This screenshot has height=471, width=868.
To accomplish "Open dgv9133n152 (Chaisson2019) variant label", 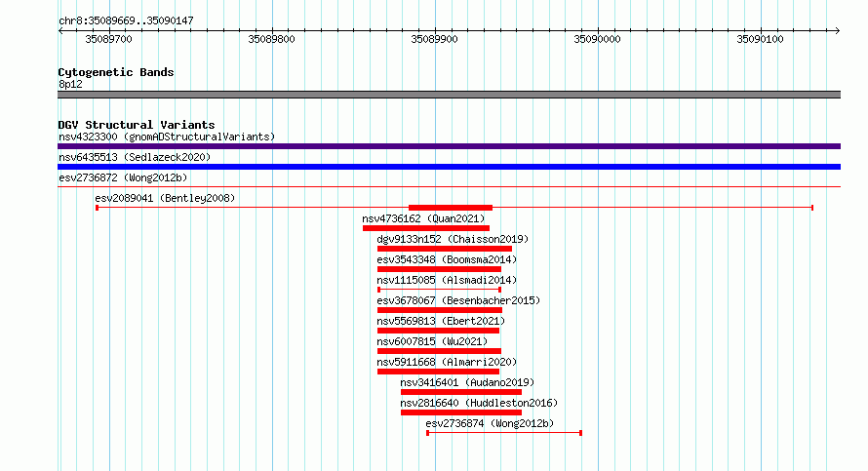I will coord(453,239).
